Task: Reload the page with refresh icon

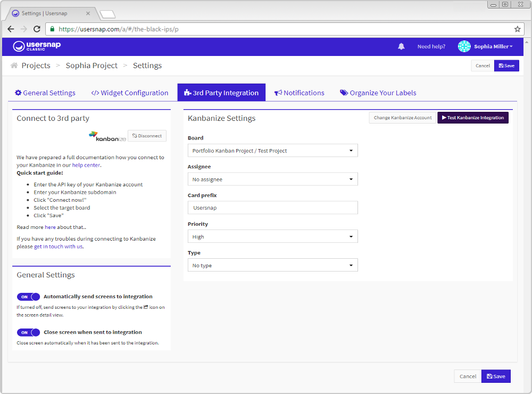Action: (37, 29)
